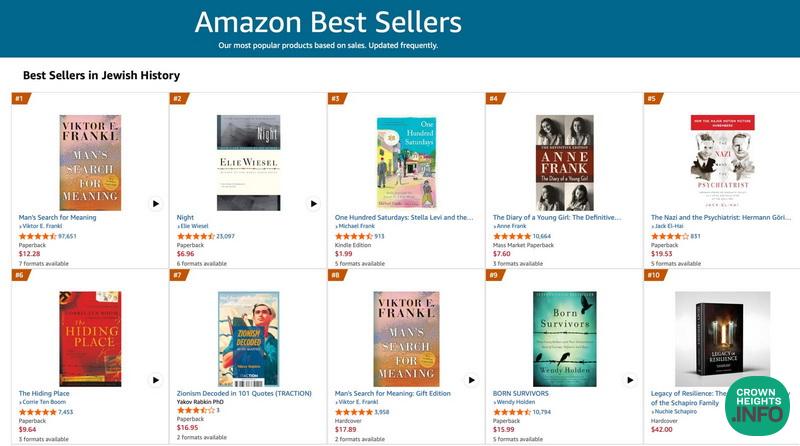Select the $1.99 Kindle price

click(x=343, y=254)
